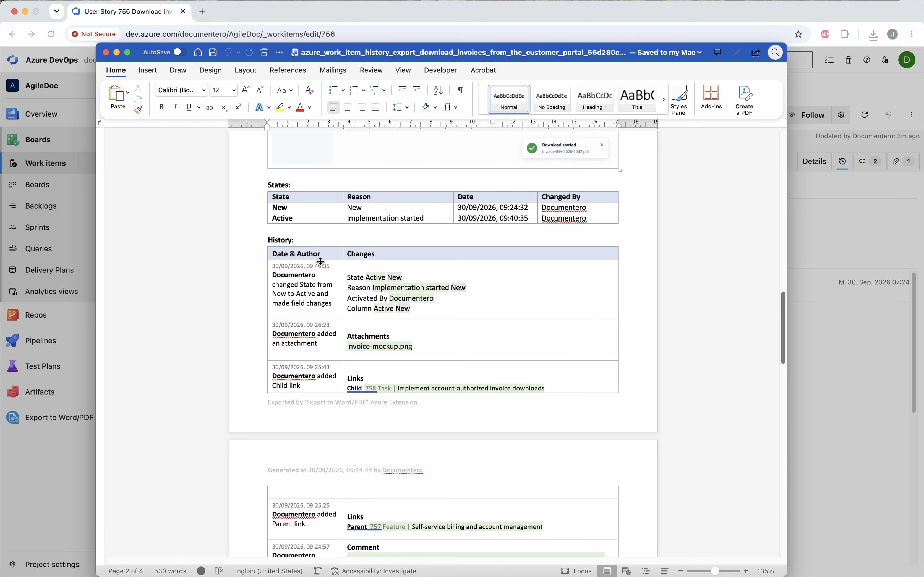924x577 pixels.
Task: Center align the text
Action: (x=348, y=107)
